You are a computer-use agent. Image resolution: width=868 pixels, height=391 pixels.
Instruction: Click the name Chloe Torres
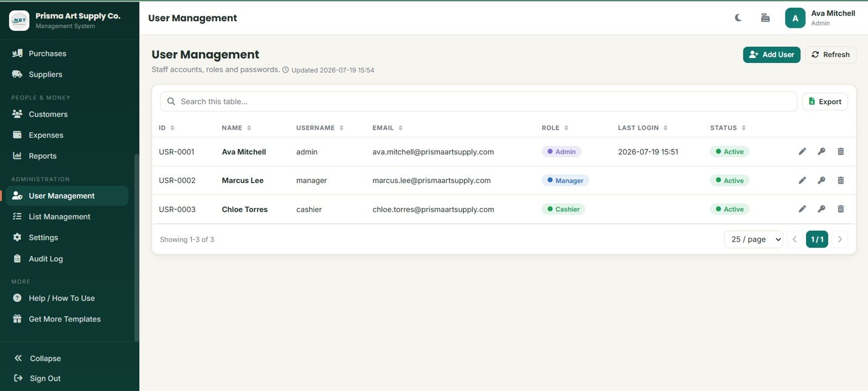pos(245,210)
